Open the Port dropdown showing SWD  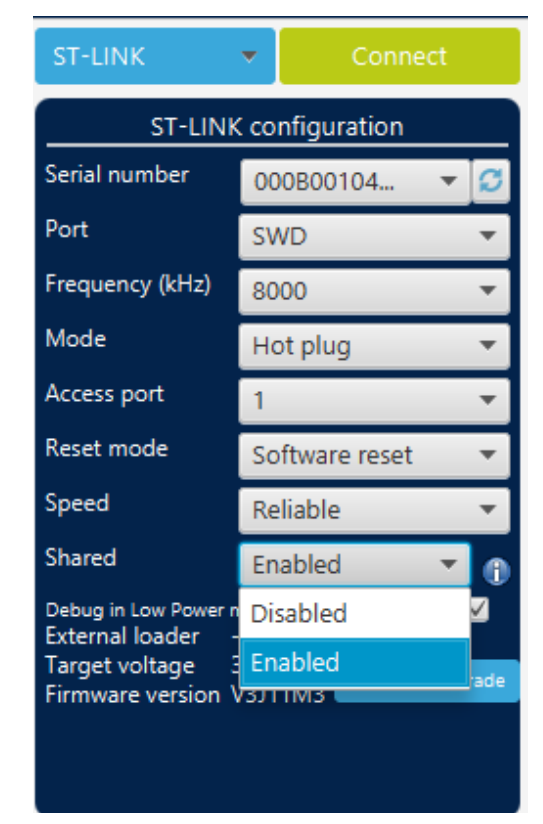(374, 236)
